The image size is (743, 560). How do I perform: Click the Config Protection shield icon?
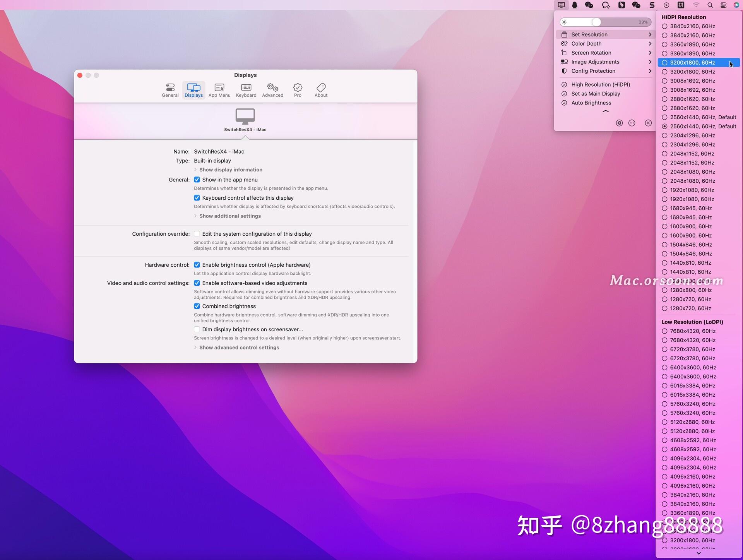(x=564, y=71)
